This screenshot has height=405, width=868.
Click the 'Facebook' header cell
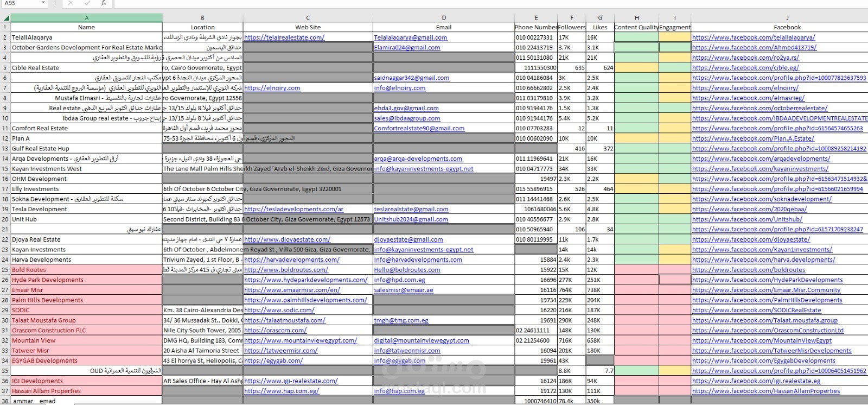787,27
